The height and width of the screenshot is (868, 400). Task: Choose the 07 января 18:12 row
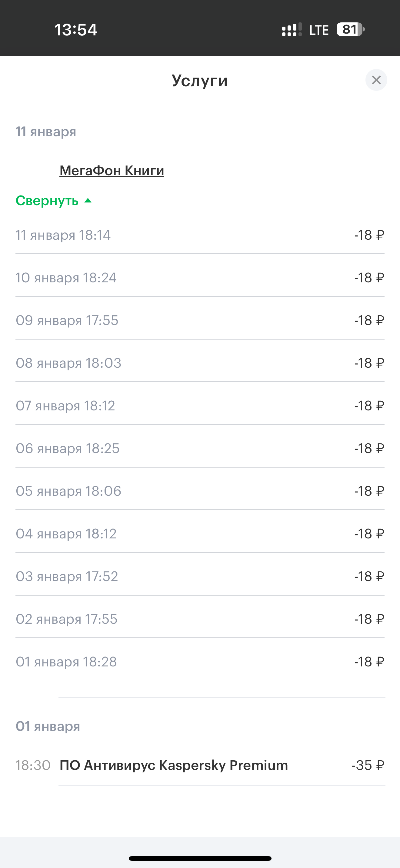click(200, 406)
